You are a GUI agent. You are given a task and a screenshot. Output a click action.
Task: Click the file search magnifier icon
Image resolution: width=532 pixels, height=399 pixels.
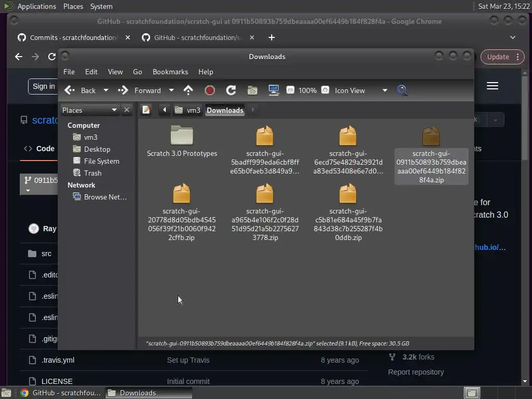click(x=402, y=90)
